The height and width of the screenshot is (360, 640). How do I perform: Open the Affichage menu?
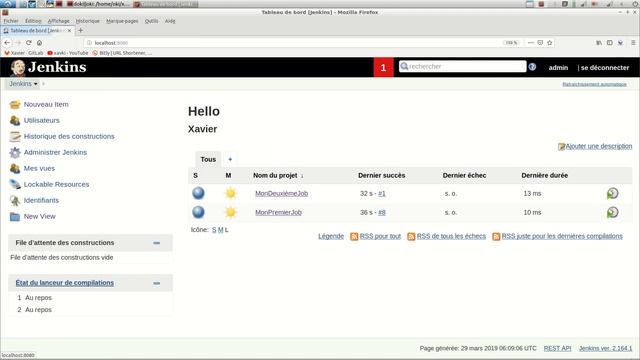[x=58, y=21]
